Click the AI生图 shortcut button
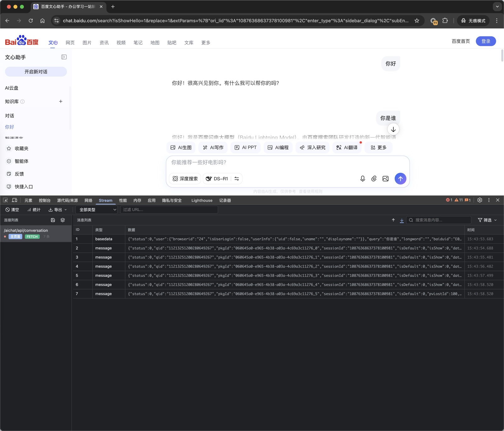Image resolution: width=504 pixels, height=431 pixels. (181, 147)
